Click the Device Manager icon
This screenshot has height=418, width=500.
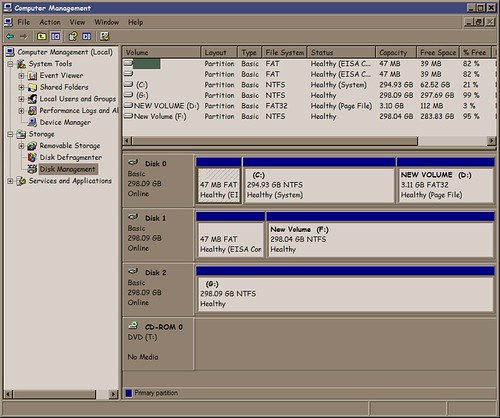pyautogui.click(x=32, y=122)
